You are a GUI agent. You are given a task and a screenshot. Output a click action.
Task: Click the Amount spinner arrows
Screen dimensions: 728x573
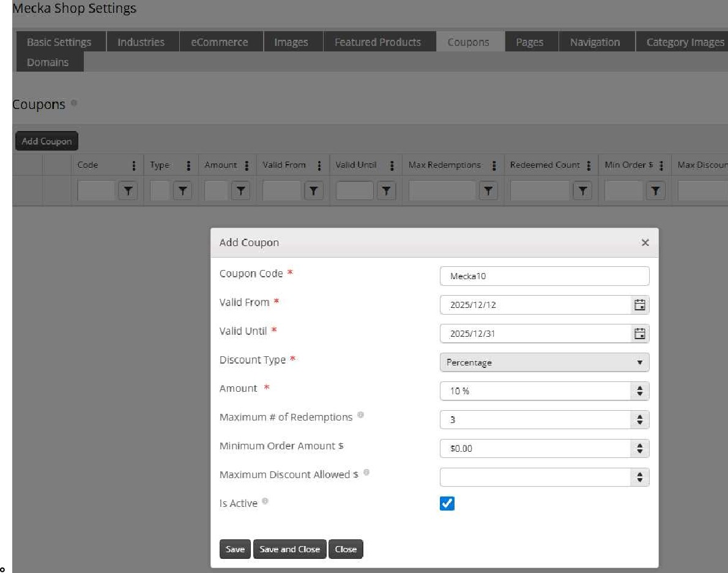click(x=639, y=391)
